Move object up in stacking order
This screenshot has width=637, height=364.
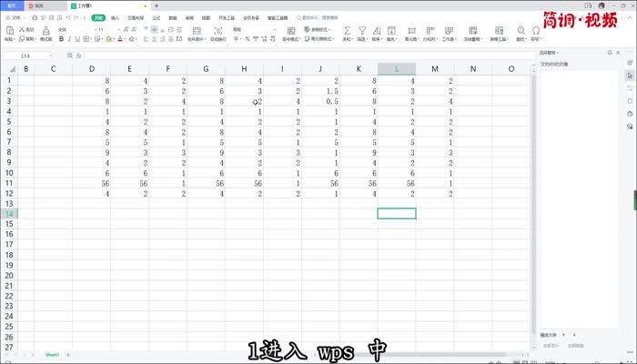pyautogui.click(x=563, y=335)
